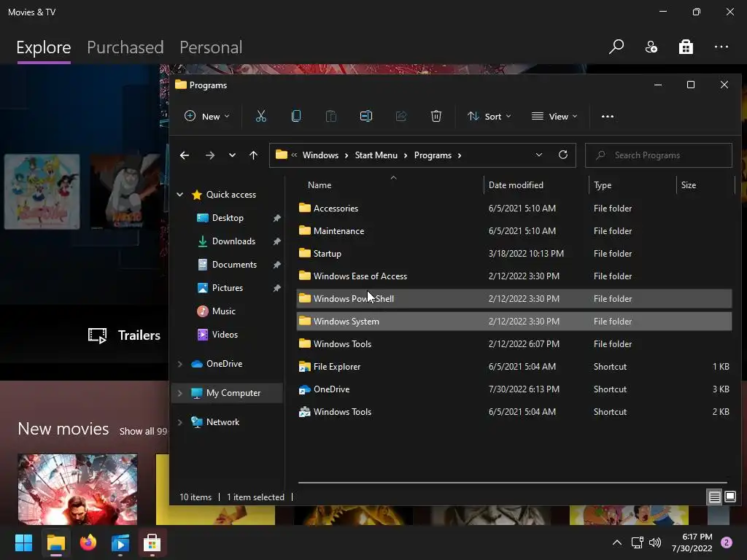
Task: Click File Explorer on the taskbar
Action: [x=55, y=542]
